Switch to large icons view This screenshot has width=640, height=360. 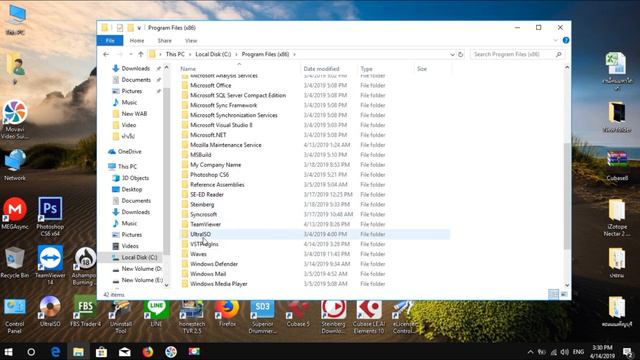[564, 294]
